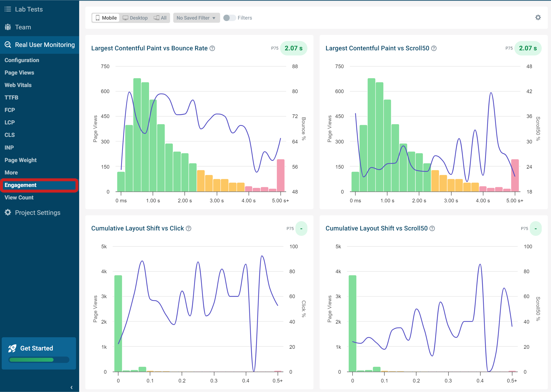Click the pink 5.00 s+ bar in Bounce Rate chart
This screenshot has height=392, width=551.
pyautogui.click(x=281, y=175)
